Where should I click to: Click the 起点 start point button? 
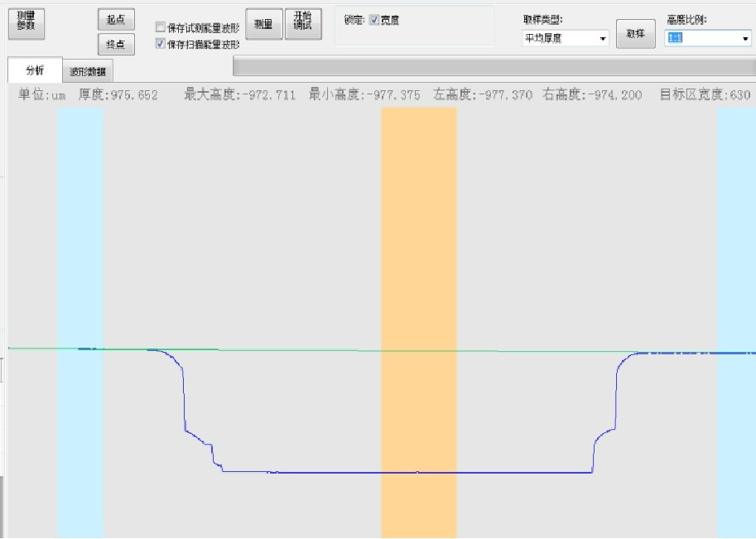[x=115, y=21]
